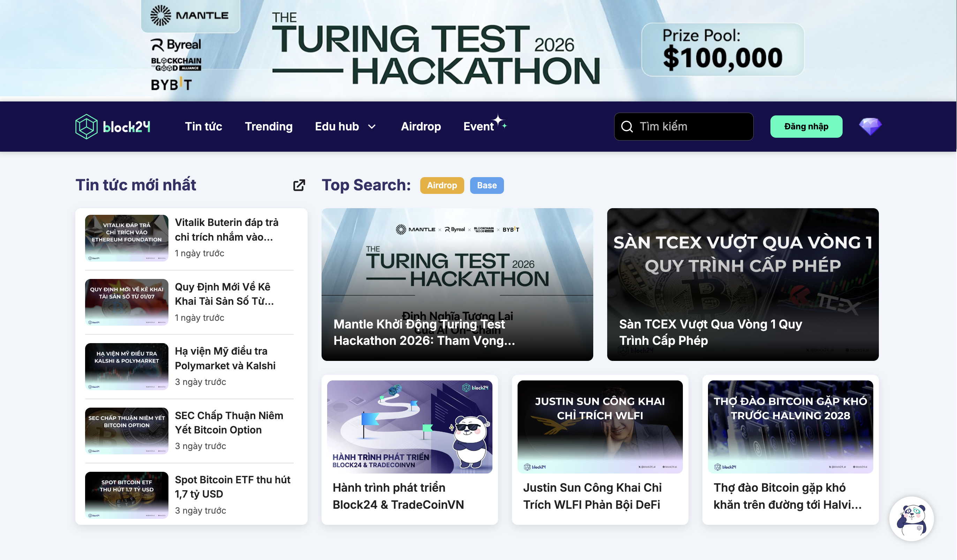Click '1 ngày trước' under Vitalik article
The height and width of the screenshot is (560, 957).
pyautogui.click(x=199, y=253)
